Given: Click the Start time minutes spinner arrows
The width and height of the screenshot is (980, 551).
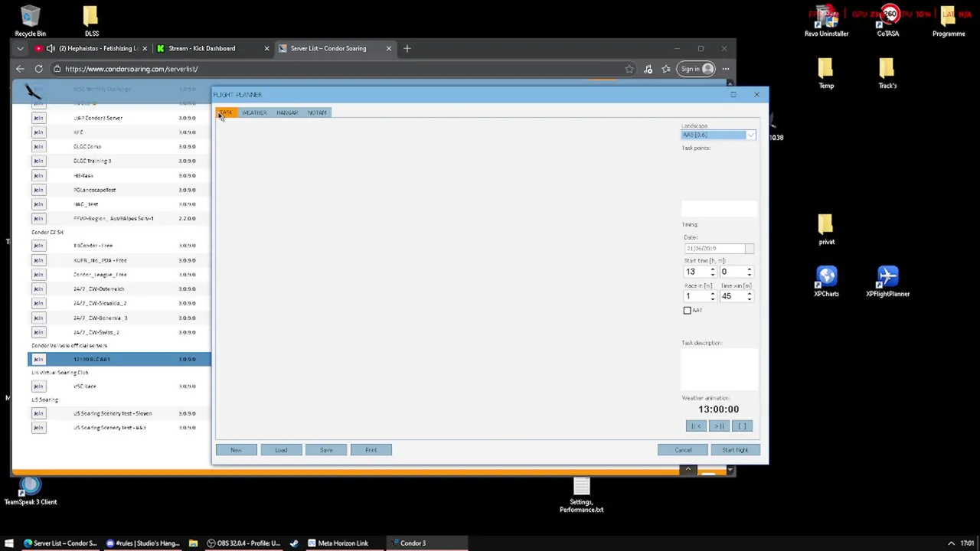Looking at the screenshot, I should click(750, 272).
